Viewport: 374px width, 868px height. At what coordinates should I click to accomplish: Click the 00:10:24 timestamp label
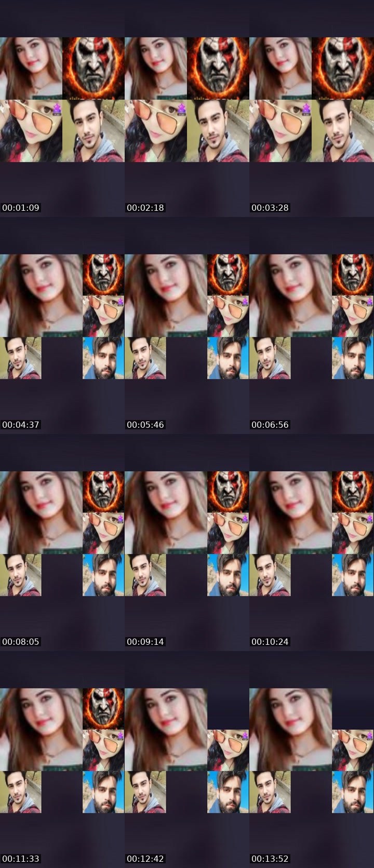pyautogui.click(x=270, y=642)
